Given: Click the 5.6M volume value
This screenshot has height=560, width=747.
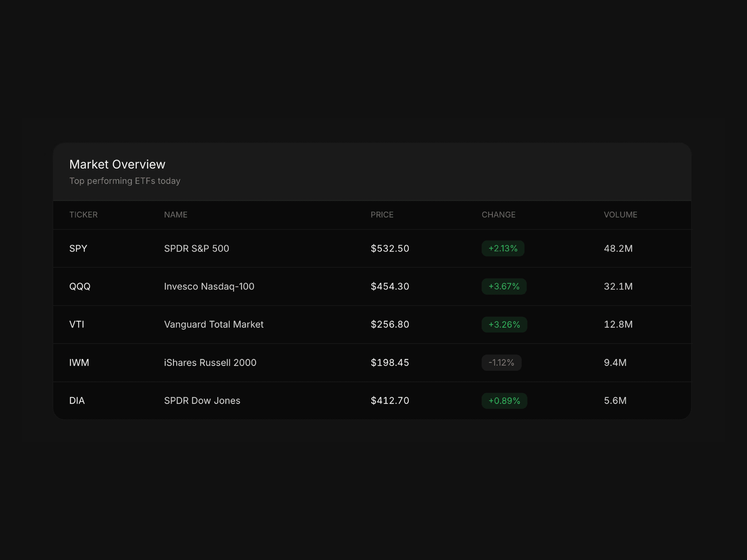Looking at the screenshot, I should coord(615,401).
